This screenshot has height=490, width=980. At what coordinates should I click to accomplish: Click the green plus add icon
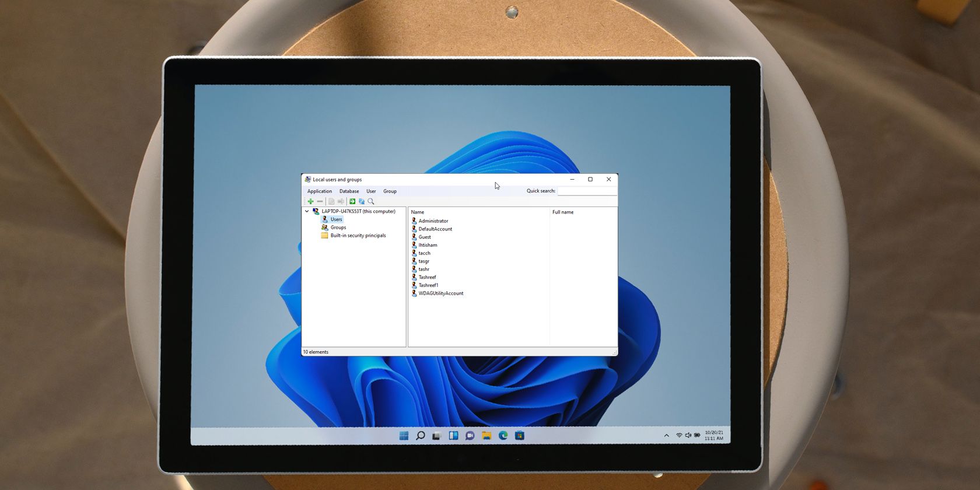click(310, 201)
